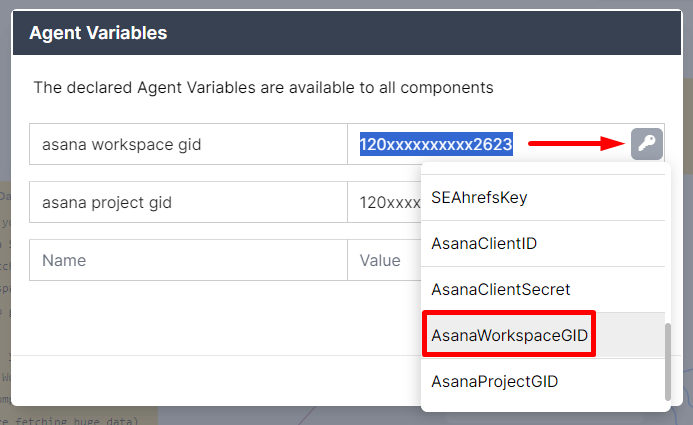Open the vault key icon for workspace gid
The image size is (693, 425).
647,144
